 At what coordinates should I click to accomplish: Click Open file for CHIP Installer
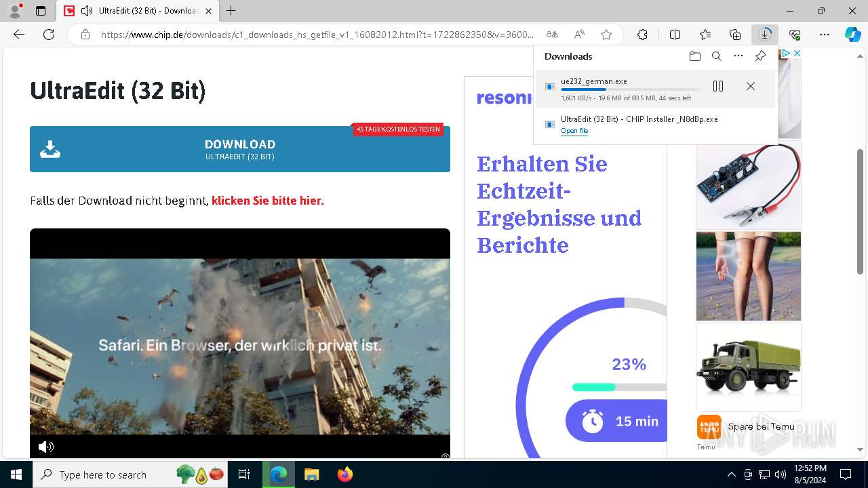[574, 131]
